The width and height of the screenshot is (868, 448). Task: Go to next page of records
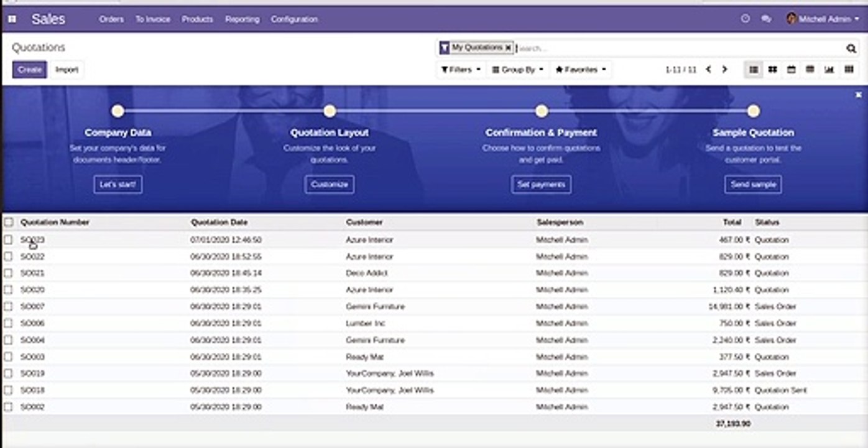pos(724,70)
